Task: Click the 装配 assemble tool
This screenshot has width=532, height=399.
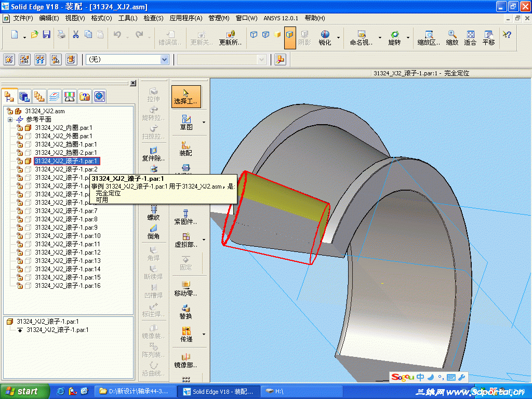Action: [185, 149]
